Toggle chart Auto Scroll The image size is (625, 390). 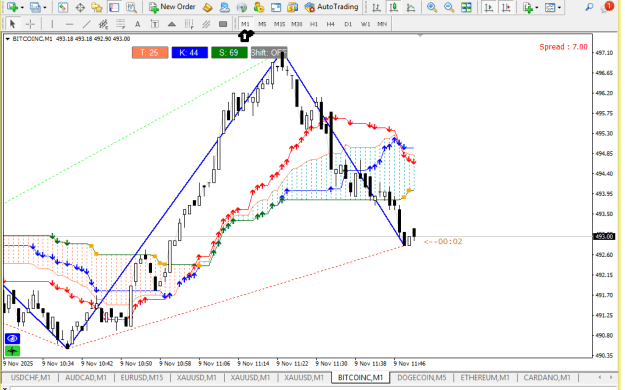click(x=489, y=7)
